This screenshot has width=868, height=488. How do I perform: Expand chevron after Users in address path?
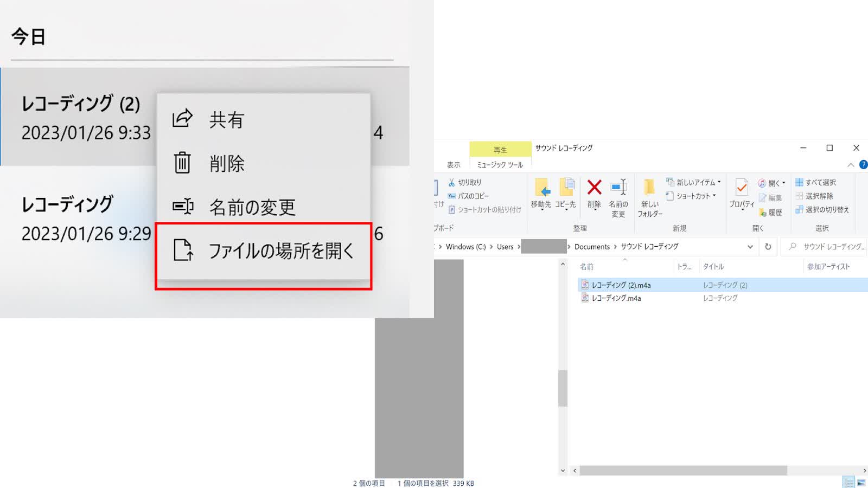[x=519, y=247]
